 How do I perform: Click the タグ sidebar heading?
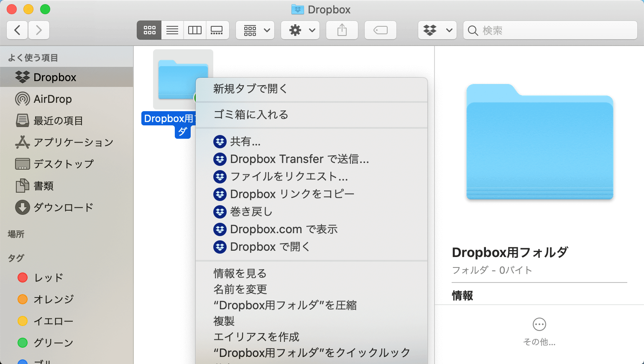point(16,258)
